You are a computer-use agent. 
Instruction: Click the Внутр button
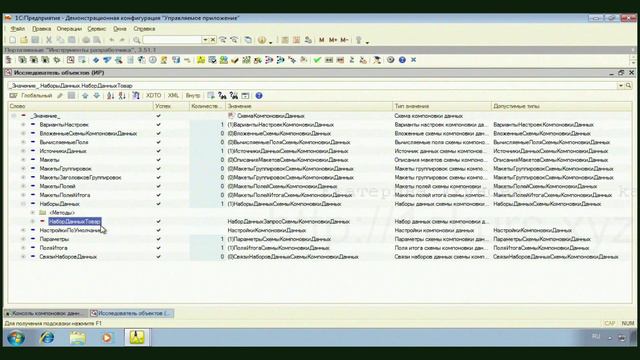[x=193, y=96]
